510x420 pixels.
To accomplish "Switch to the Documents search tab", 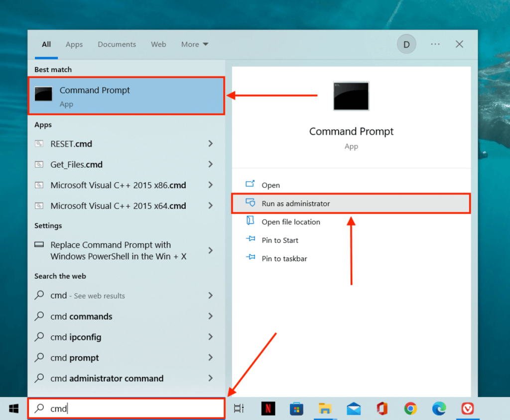I will point(117,44).
